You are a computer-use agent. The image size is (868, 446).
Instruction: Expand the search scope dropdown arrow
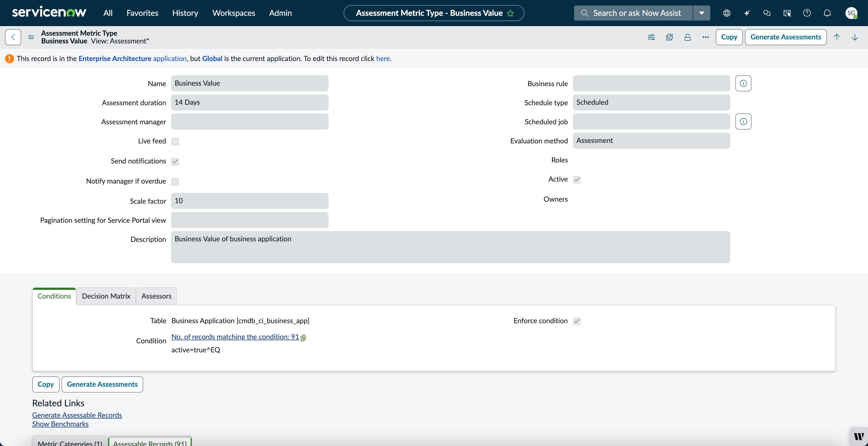701,13
